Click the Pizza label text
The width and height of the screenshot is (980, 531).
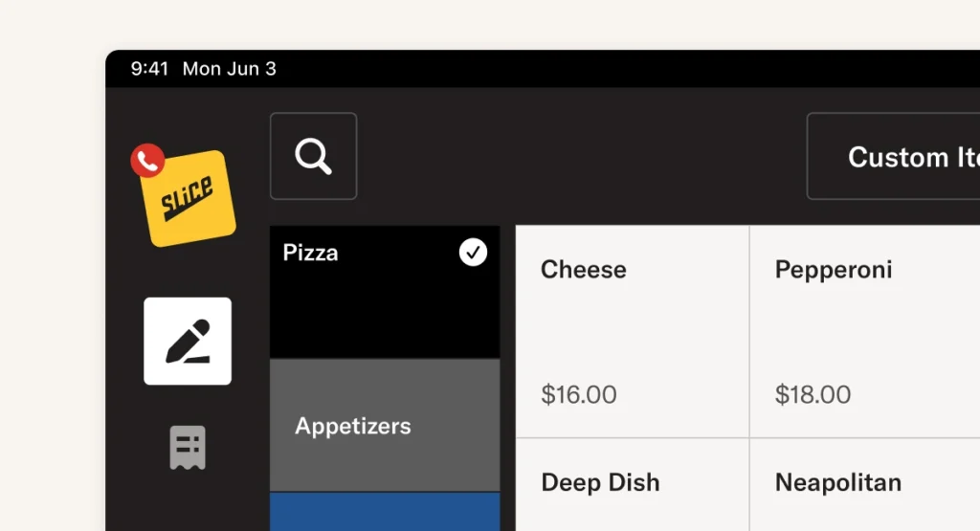[310, 253]
